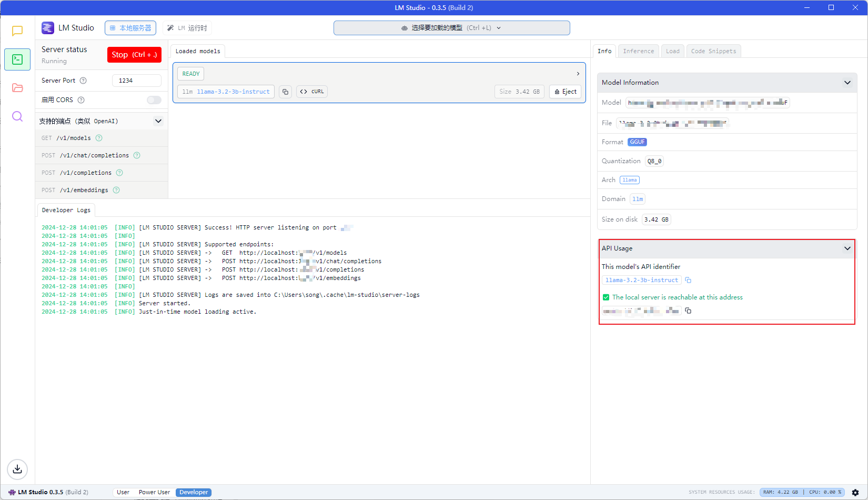Click the llama-3.2-3b-instruct model name field
The height and width of the screenshot is (500, 868).
point(226,92)
